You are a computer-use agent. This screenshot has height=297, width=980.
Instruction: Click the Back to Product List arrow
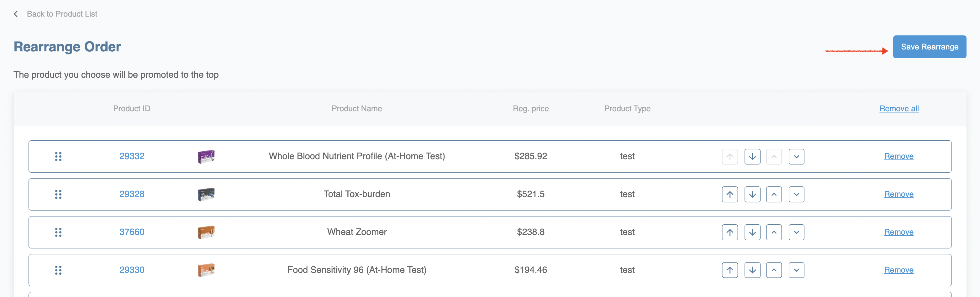point(16,14)
